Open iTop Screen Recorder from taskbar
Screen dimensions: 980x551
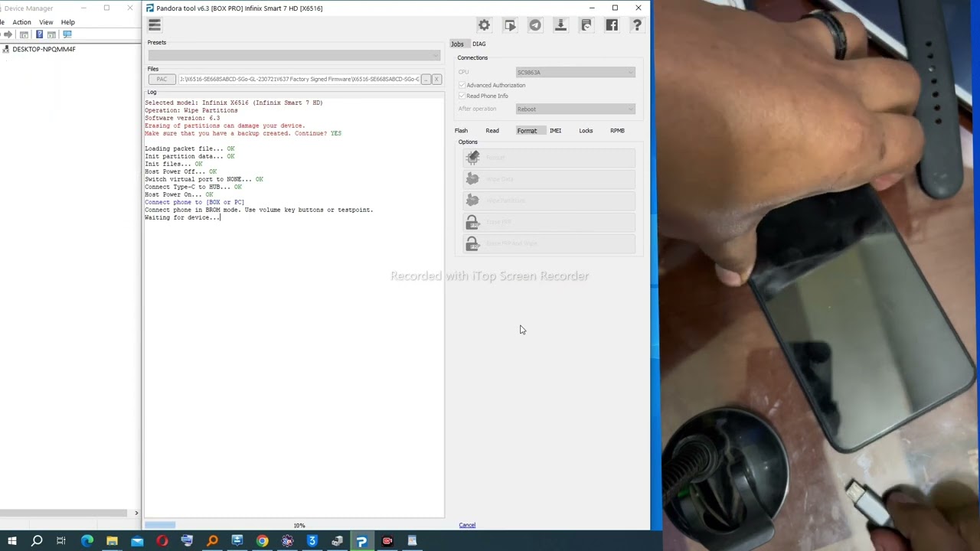(x=387, y=541)
